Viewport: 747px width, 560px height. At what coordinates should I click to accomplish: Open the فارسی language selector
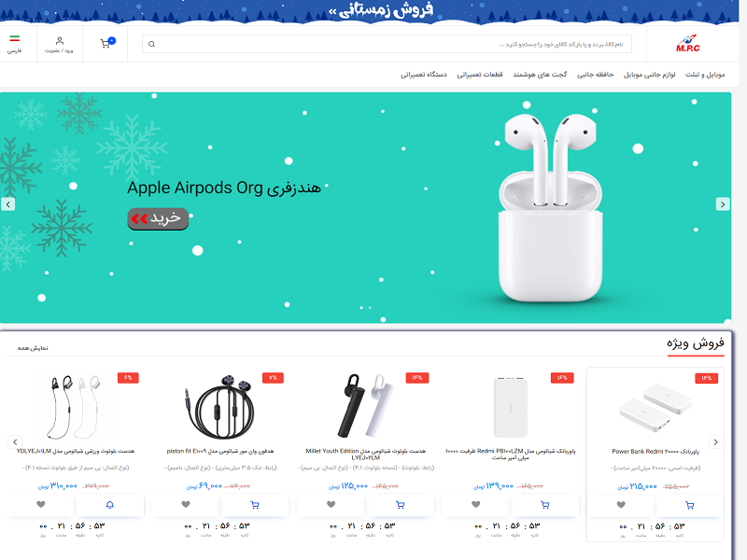[x=14, y=44]
